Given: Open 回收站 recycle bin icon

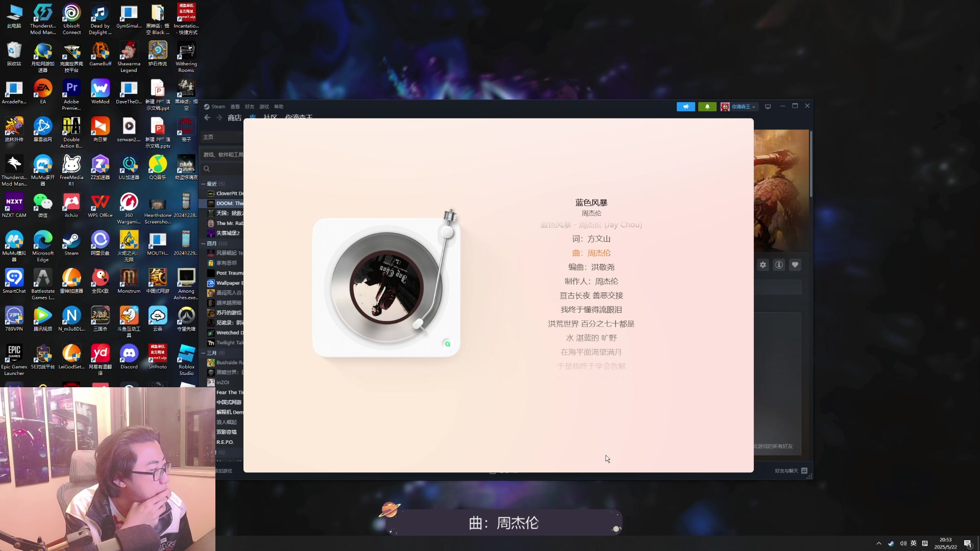Looking at the screenshot, I should click(x=14, y=55).
